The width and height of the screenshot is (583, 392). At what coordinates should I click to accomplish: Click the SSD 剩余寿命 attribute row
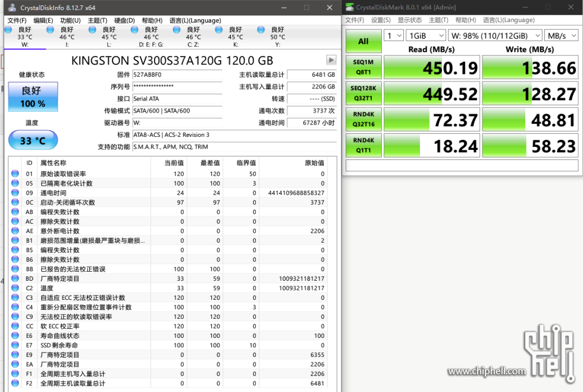(169, 345)
